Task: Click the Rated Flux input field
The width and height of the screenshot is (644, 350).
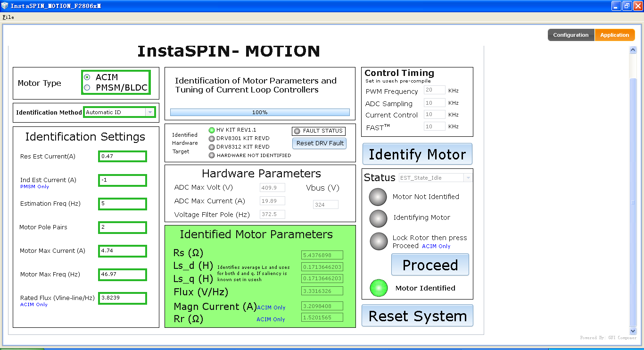Action: pos(123,298)
